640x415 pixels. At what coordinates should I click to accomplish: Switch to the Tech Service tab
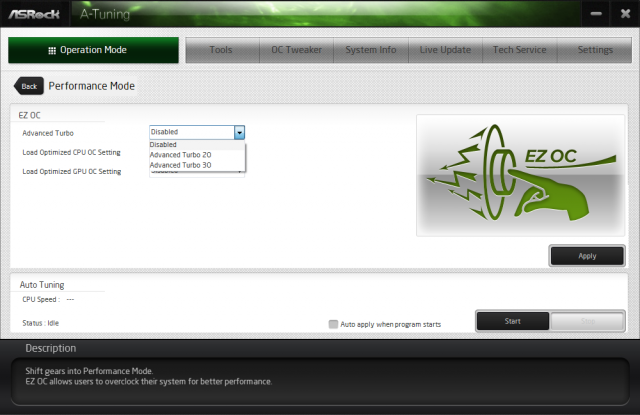pyautogui.click(x=520, y=50)
